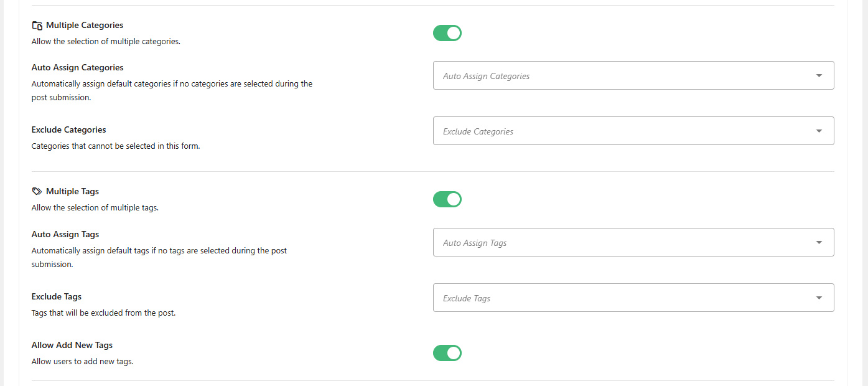This screenshot has width=868, height=386.
Task: Click the description starting 'Automatically assign default categories'
Action: (x=172, y=91)
